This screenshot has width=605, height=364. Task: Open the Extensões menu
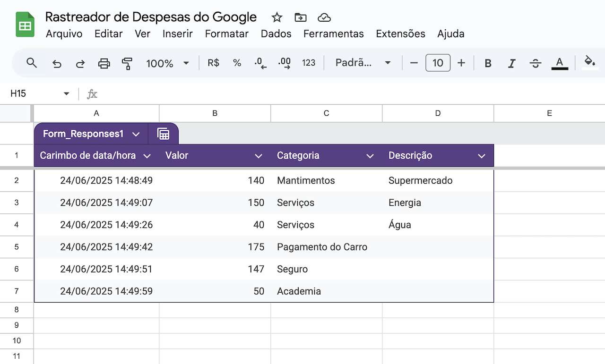(400, 34)
